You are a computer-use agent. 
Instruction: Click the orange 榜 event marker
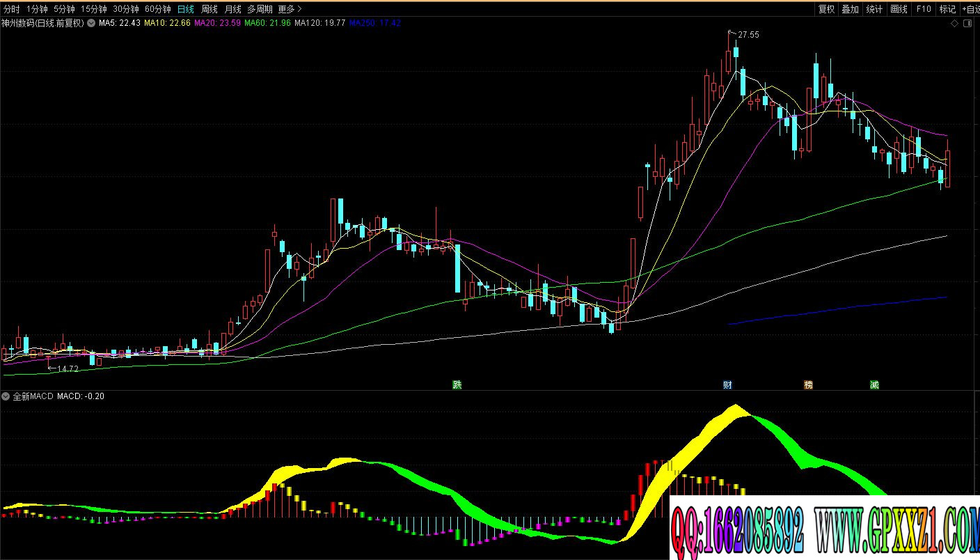[808, 384]
